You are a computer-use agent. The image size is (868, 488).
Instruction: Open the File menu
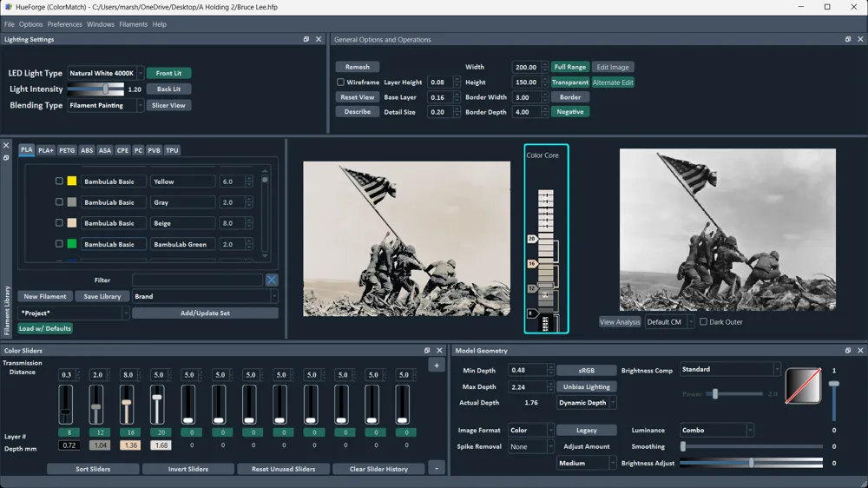click(x=10, y=24)
